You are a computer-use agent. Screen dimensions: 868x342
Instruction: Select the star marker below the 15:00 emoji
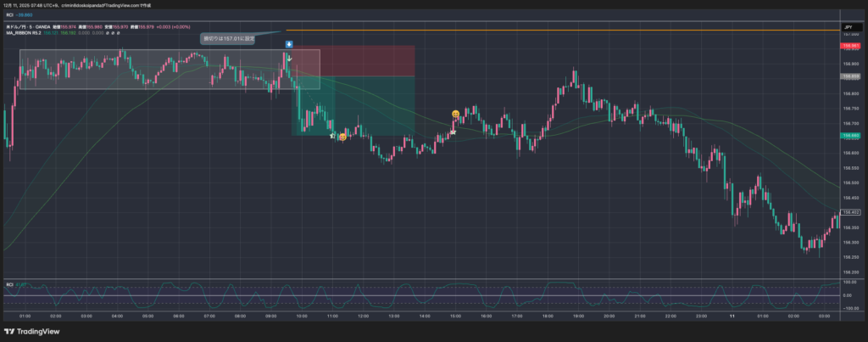[x=453, y=132]
